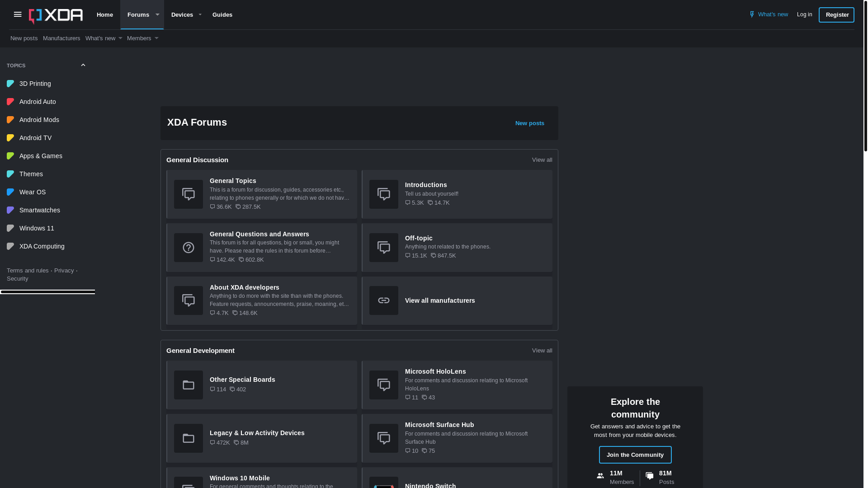Click the Wear OS topic tag icon
The image size is (868, 488).
10,192
